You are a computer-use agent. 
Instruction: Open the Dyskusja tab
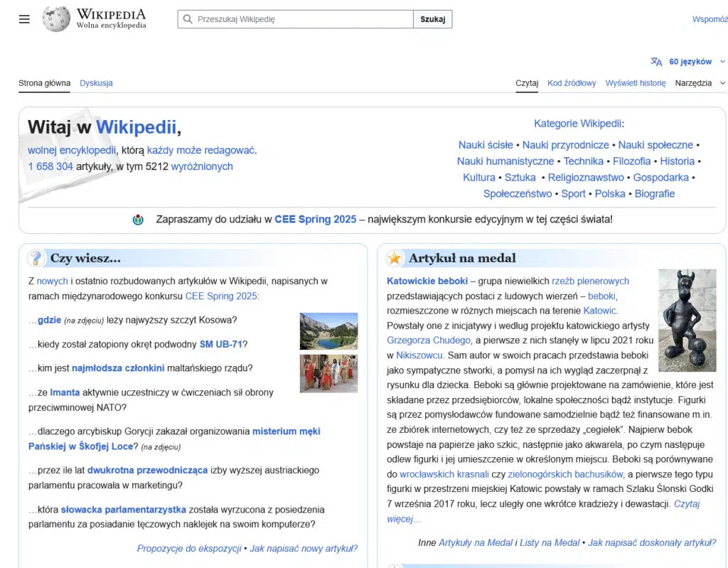(96, 82)
